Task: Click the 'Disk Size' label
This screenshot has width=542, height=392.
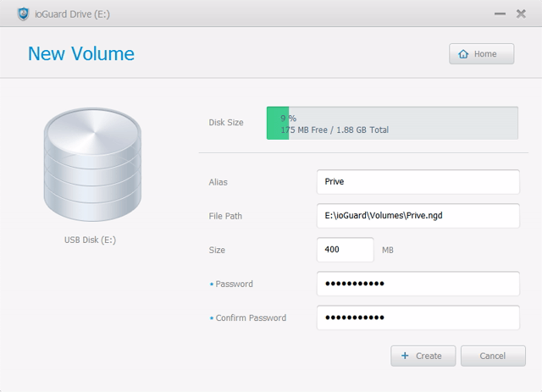Action: coord(226,123)
